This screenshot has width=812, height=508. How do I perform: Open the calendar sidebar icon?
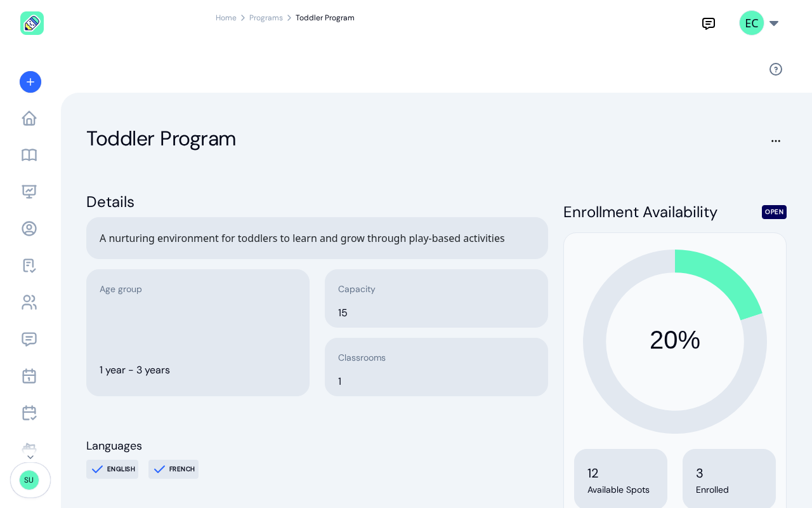click(29, 376)
